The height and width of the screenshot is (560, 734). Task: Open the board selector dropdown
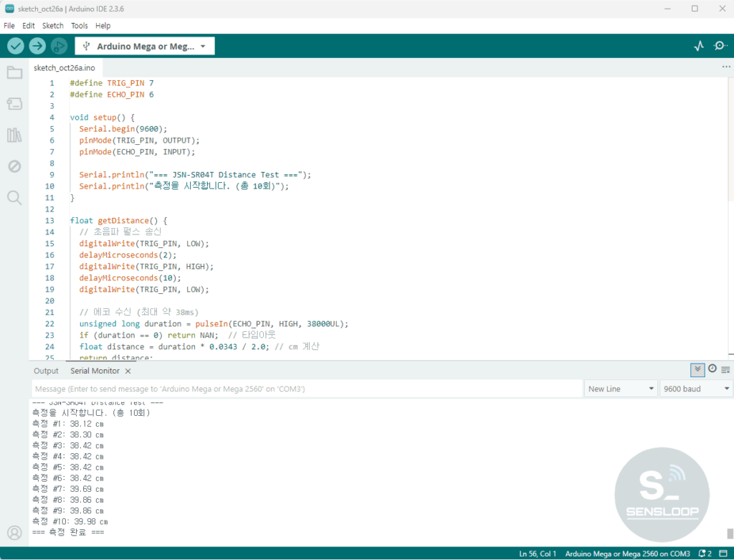(145, 46)
